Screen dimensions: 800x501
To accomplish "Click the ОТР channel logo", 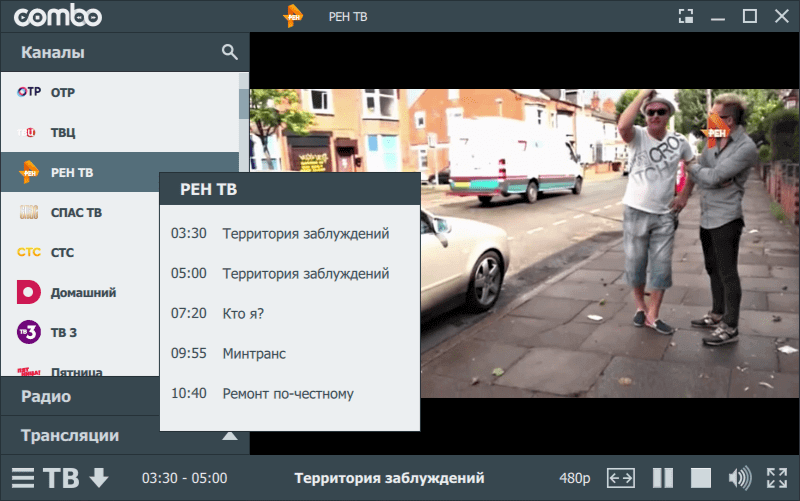I will point(29,92).
